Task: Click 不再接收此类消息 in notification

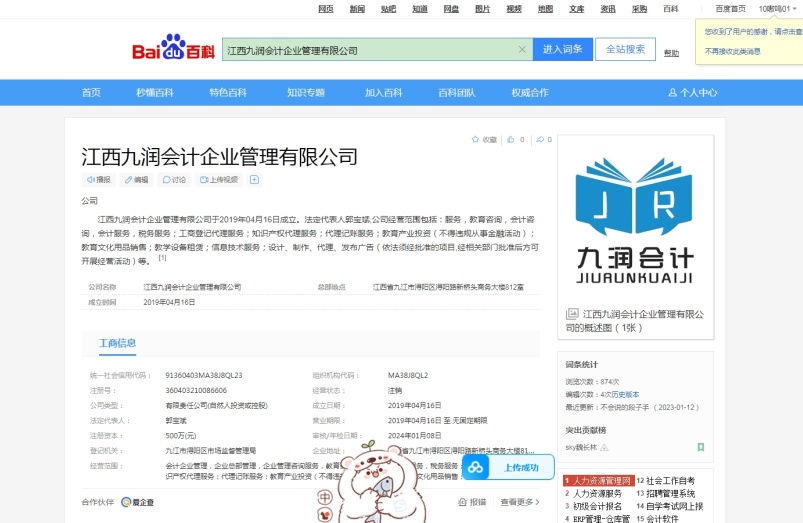Action: [x=732, y=51]
